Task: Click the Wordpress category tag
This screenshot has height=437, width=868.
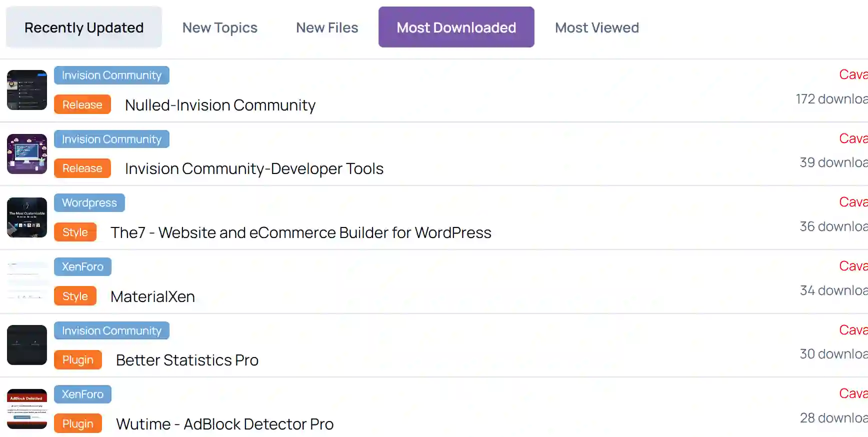Action: point(89,203)
